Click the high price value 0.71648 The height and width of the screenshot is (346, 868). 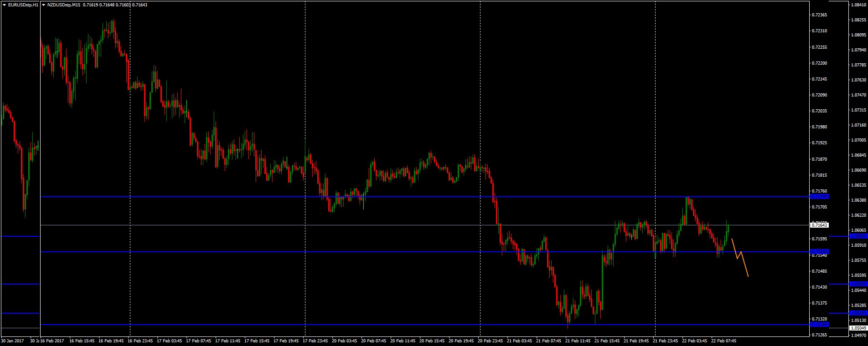point(107,5)
